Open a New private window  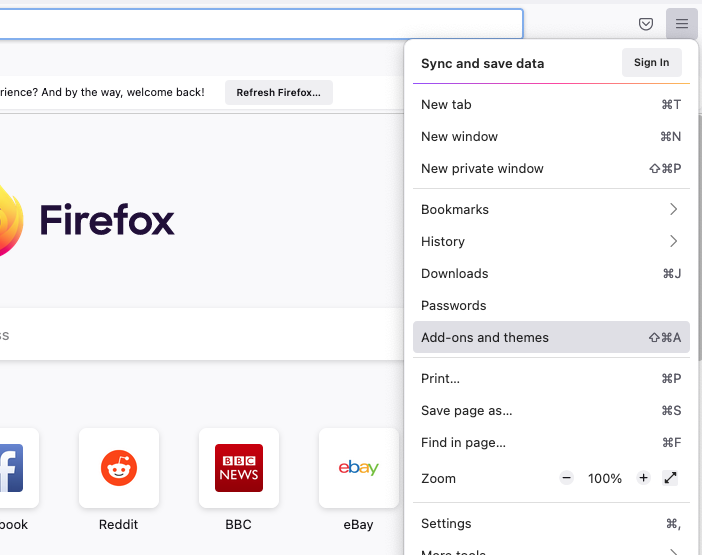551,169
